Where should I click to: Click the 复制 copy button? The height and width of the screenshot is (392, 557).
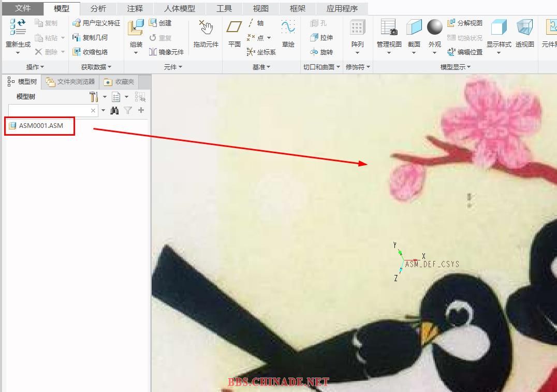coord(46,23)
